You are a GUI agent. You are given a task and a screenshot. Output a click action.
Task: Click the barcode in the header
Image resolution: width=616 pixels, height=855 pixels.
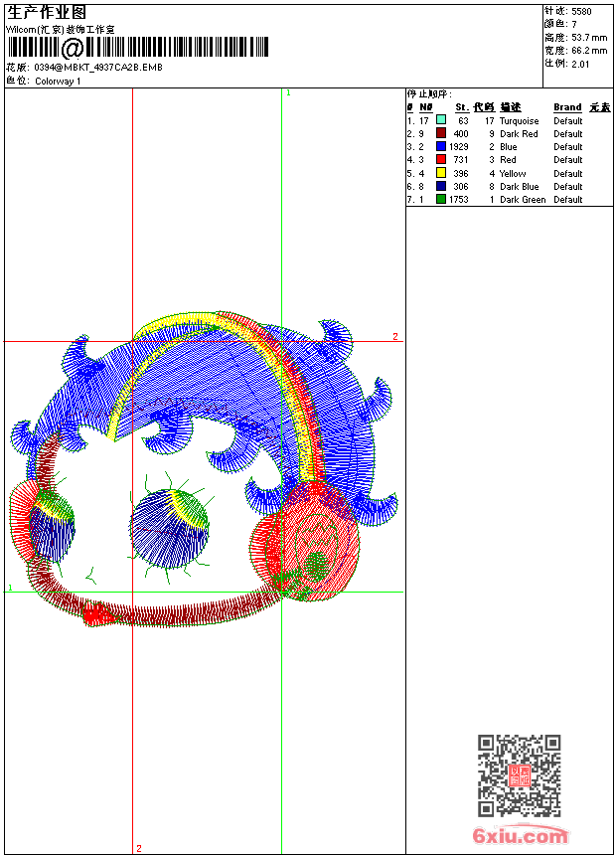(x=138, y=48)
